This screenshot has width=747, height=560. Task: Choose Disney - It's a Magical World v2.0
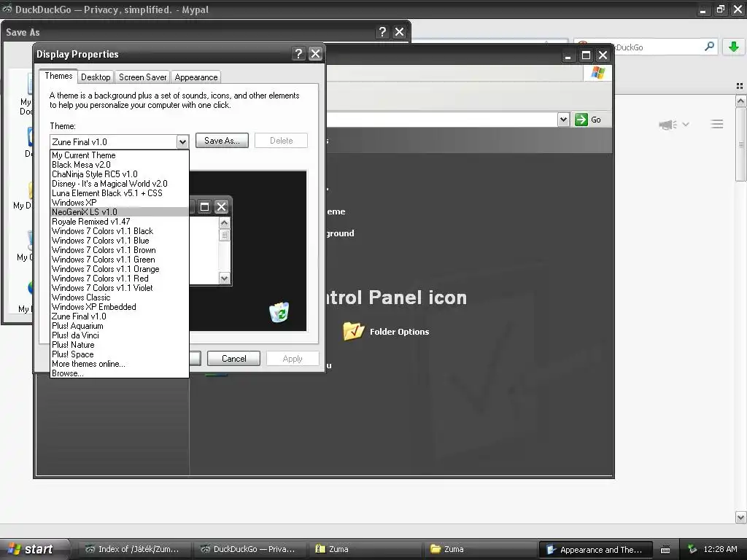(x=119, y=184)
